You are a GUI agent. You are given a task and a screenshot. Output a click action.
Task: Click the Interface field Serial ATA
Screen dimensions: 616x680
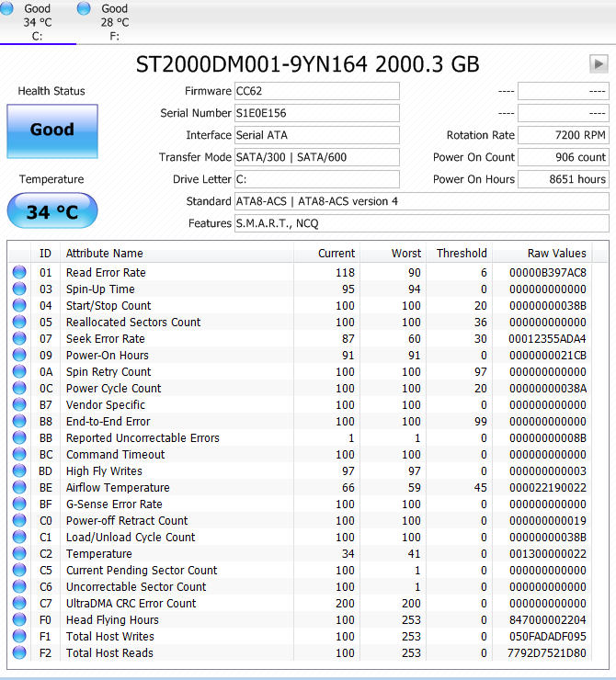point(316,135)
